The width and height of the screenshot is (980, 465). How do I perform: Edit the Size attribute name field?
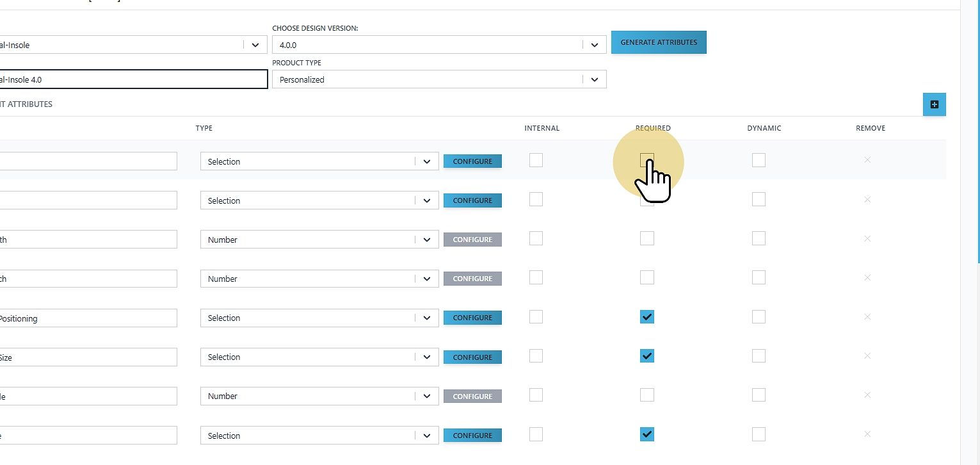tap(88, 357)
